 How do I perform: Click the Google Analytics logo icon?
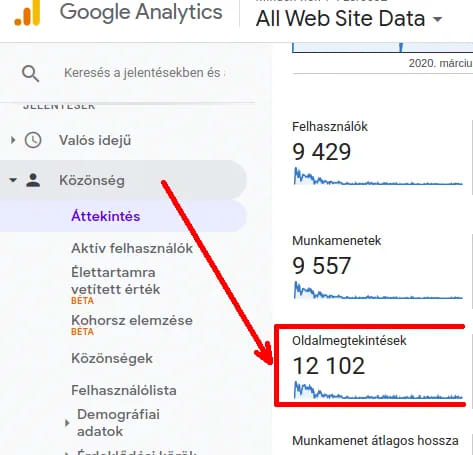pyautogui.click(x=27, y=13)
